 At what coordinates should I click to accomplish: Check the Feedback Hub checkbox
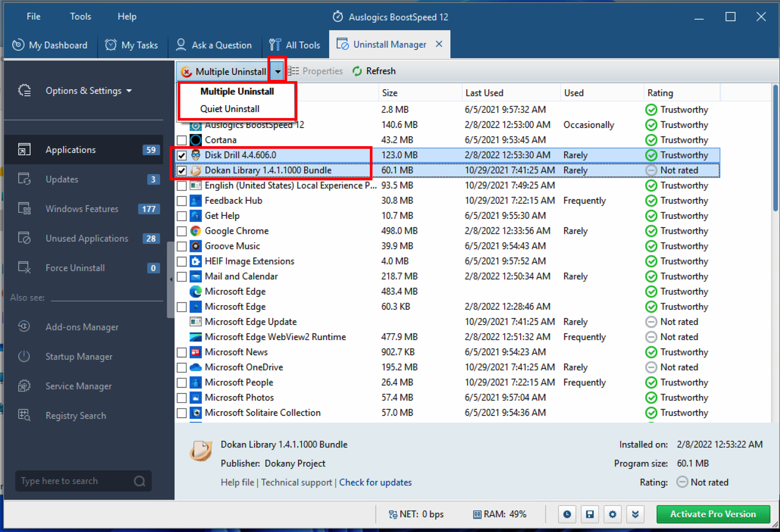click(x=182, y=201)
